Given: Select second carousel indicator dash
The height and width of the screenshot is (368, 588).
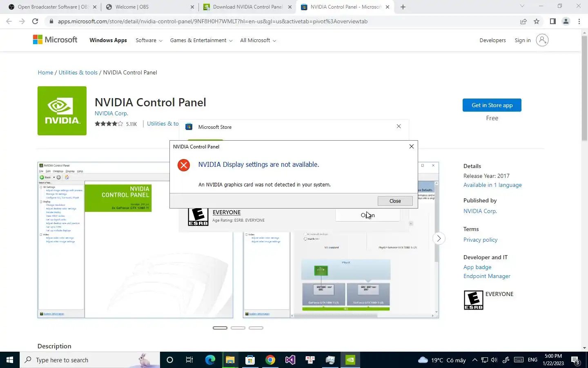Looking at the screenshot, I should (x=238, y=328).
